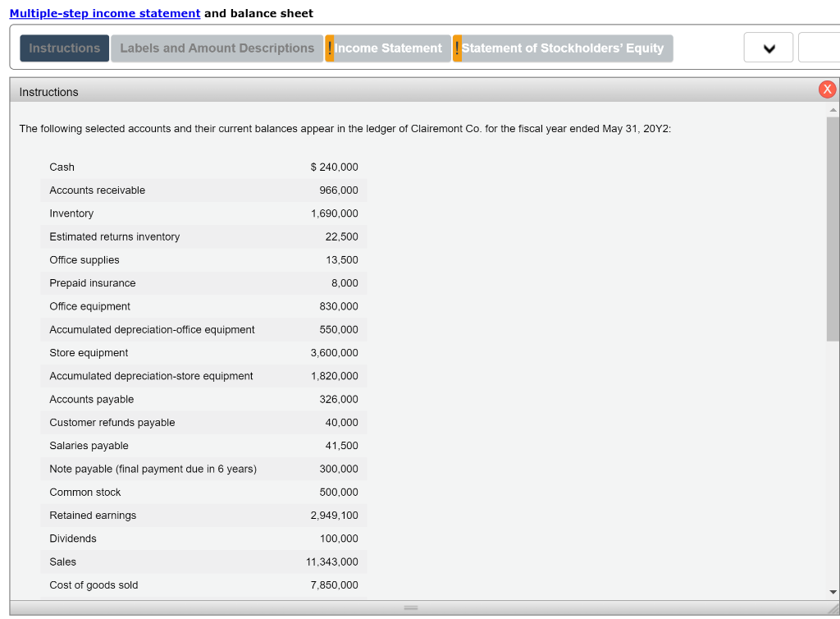This screenshot has width=840, height=619.
Task: Click the vertical scrollbar thumb in instructions
Action: [833, 229]
